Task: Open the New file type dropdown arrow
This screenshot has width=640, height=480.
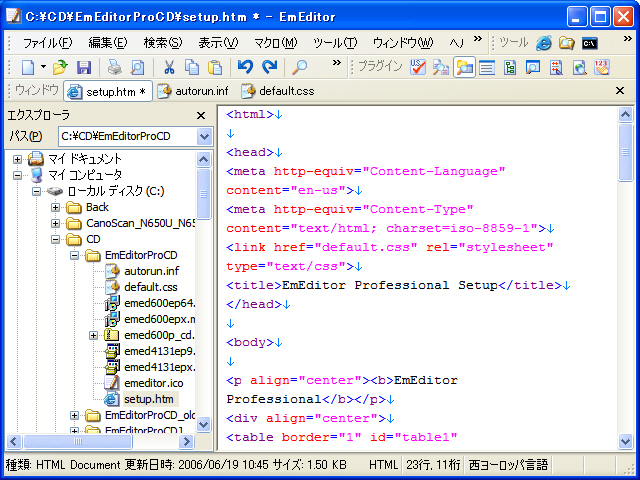Action: coord(43,67)
